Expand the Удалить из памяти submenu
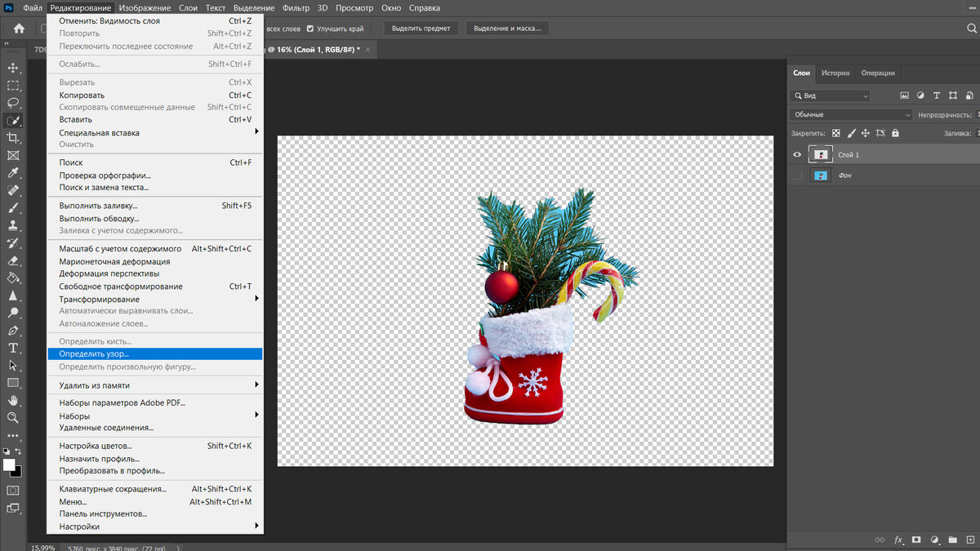 point(155,385)
